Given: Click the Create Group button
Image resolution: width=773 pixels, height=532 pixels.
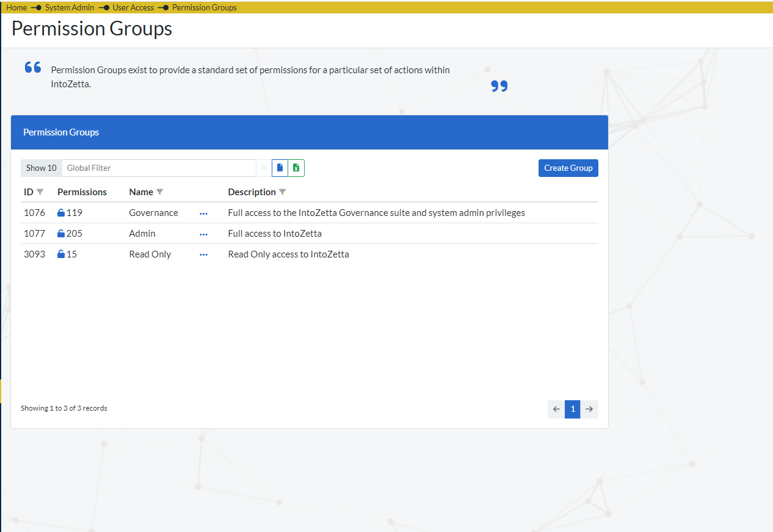Looking at the screenshot, I should 568,168.
